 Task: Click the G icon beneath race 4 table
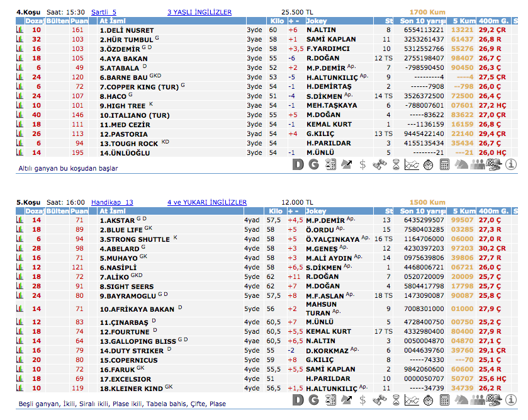(x=313, y=165)
